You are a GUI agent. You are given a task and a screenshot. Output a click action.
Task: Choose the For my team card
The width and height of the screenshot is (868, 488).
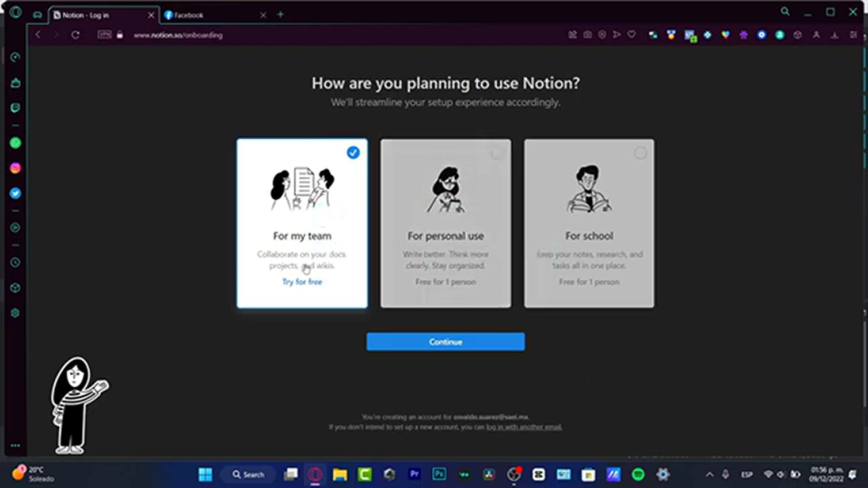(302, 223)
